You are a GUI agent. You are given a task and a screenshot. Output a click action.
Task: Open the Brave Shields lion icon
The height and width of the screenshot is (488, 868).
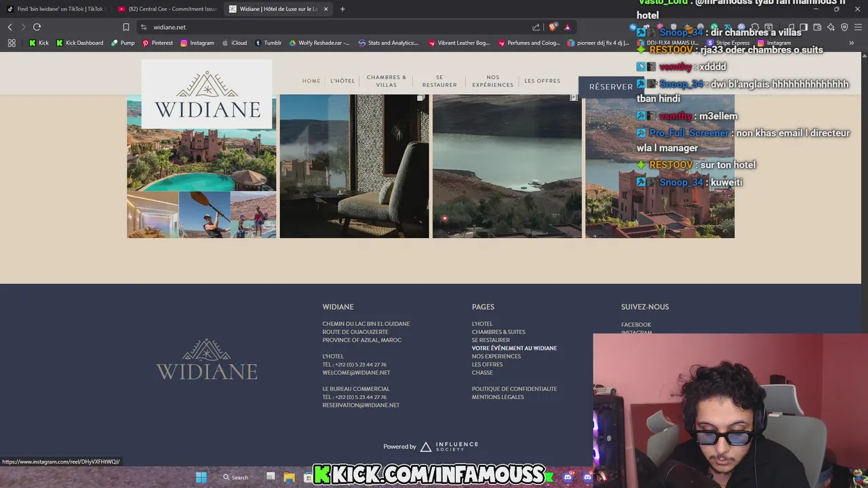tap(553, 27)
